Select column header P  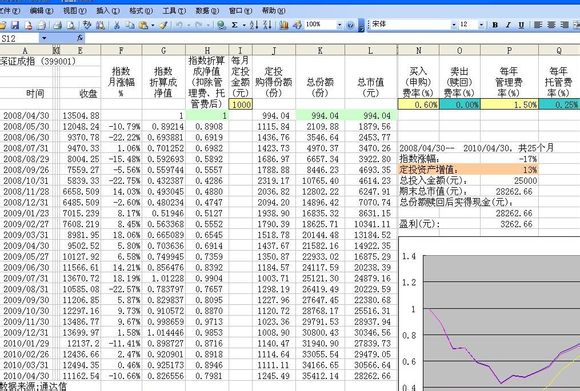[509, 50]
